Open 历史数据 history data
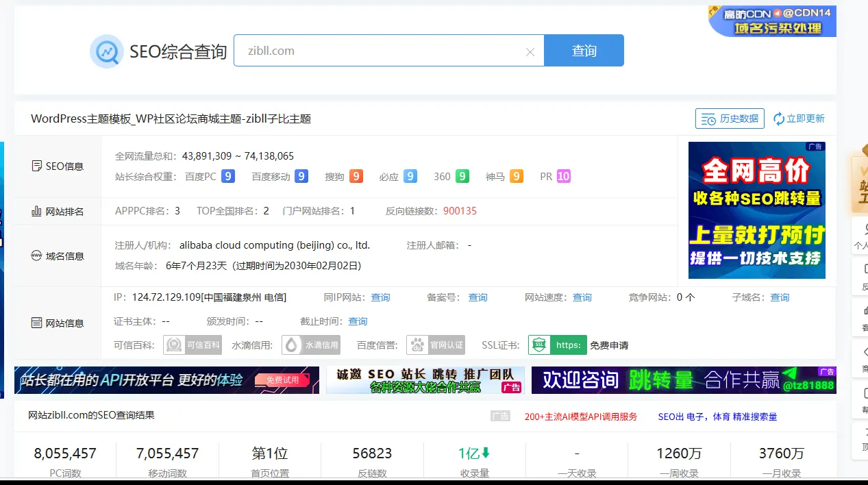The width and height of the screenshot is (868, 485). point(730,119)
